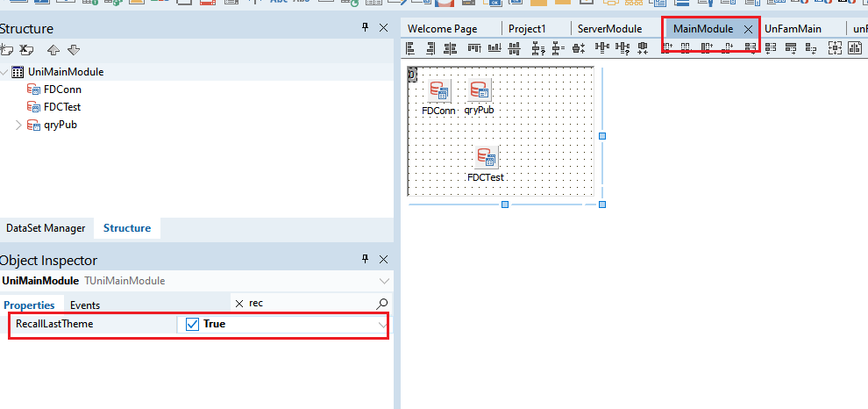This screenshot has width=868, height=409.
Task: Click the 'RecallLastTheme' property name
Action: [54, 324]
